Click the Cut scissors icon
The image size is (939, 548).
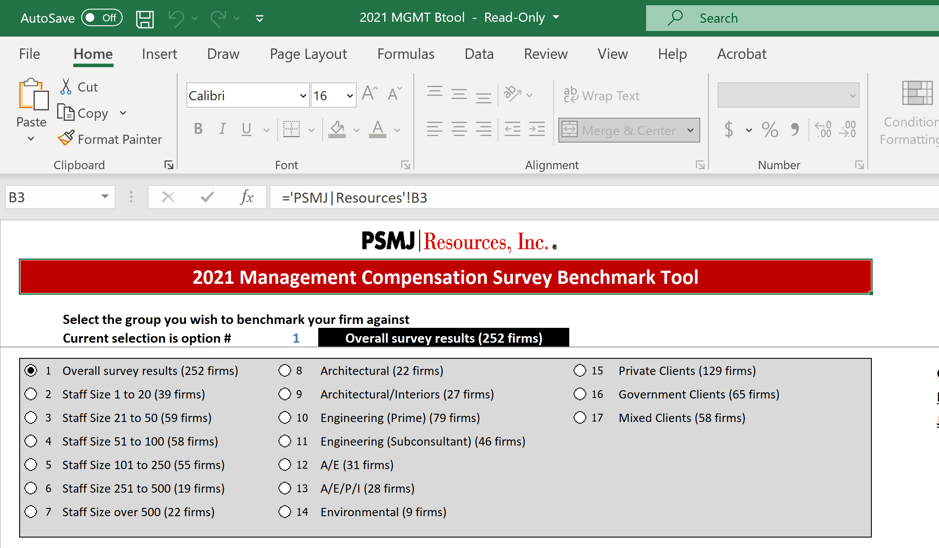tap(66, 86)
